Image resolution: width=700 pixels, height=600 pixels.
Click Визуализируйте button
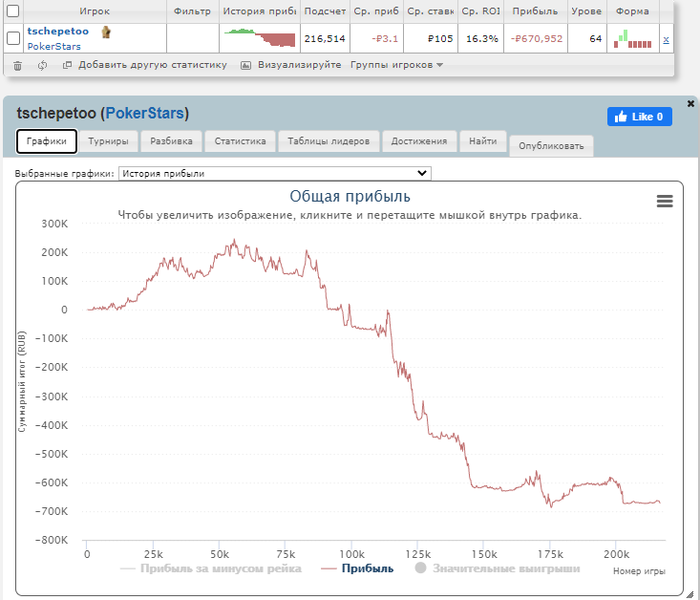click(291, 65)
